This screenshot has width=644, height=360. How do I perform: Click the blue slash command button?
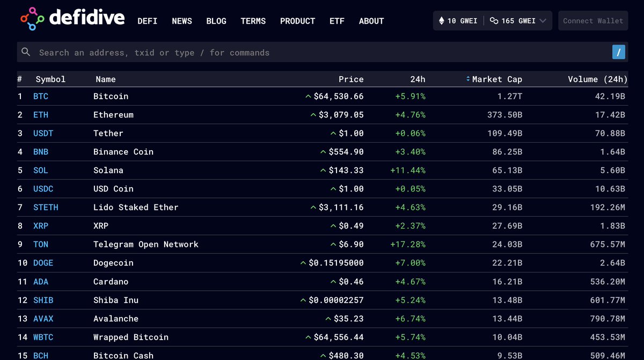click(x=619, y=52)
